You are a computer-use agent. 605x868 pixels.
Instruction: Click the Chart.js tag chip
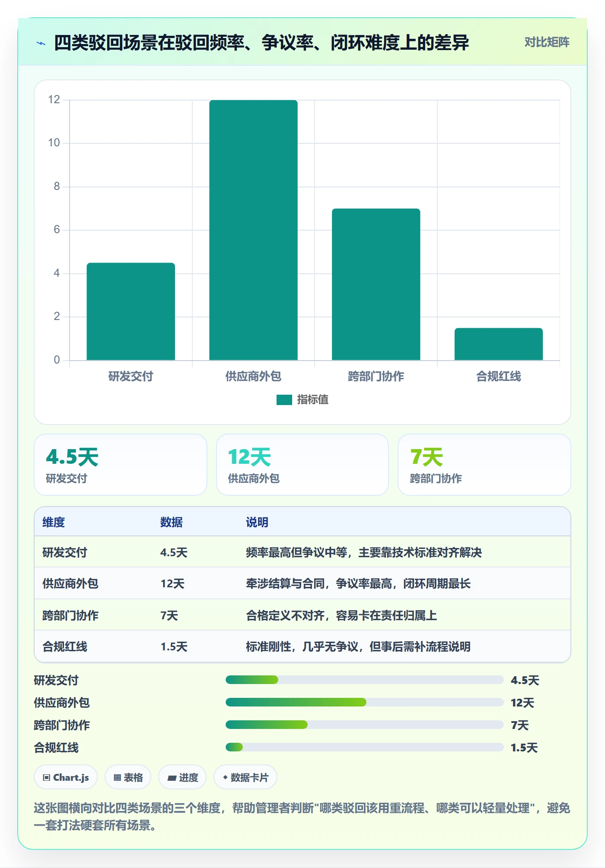pyautogui.click(x=66, y=777)
